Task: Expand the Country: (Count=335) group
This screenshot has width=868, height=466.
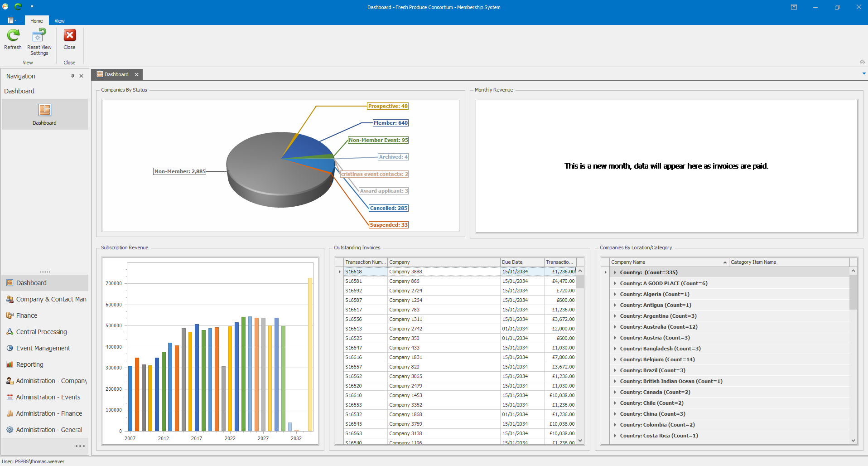Action: pyautogui.click(x=615, y=272)
